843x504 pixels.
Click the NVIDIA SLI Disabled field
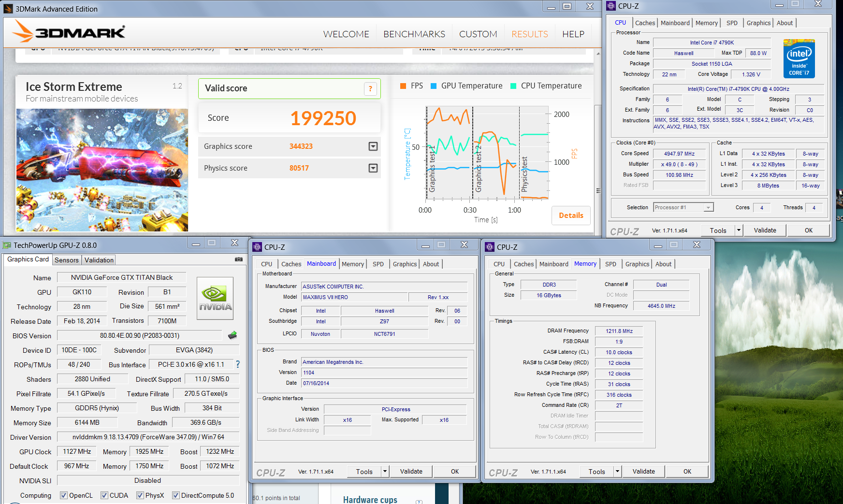[x=148, y=480]
